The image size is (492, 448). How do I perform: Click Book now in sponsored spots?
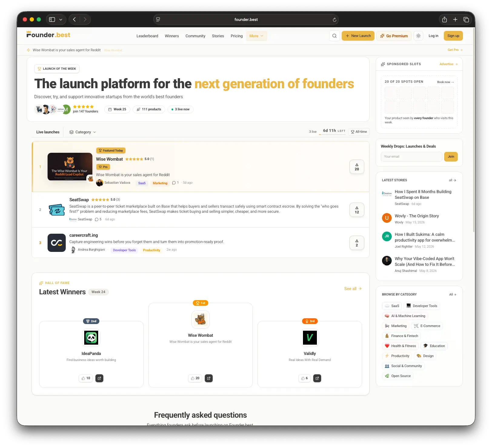[x=445, y=82]
